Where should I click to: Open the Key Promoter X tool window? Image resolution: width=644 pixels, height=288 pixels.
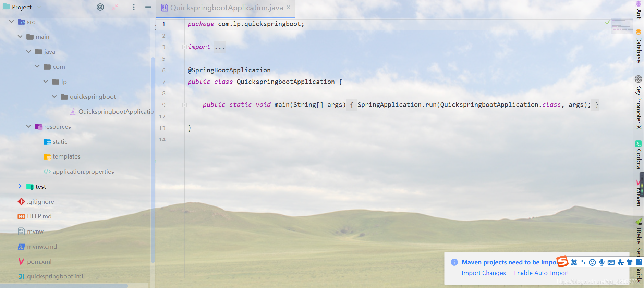pos(639,102)
